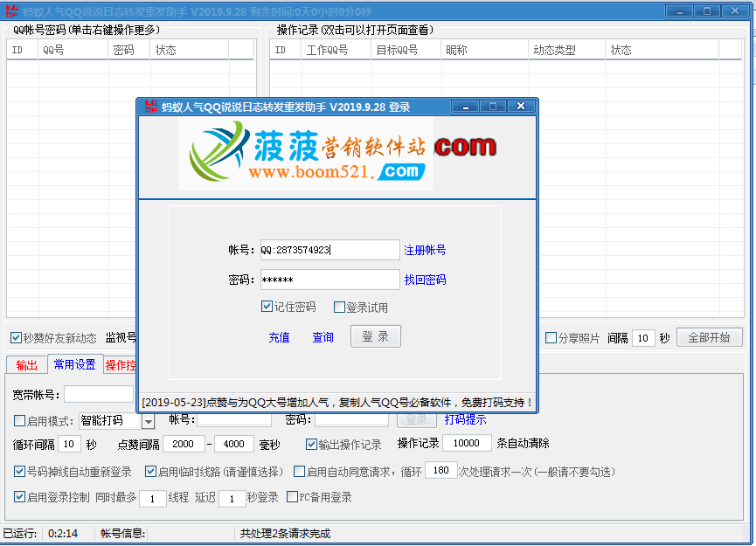Image resolution: width=756 pixels, height=546 pixels.
Task: Click the main window title bar app icon
Action: [12, 11]
